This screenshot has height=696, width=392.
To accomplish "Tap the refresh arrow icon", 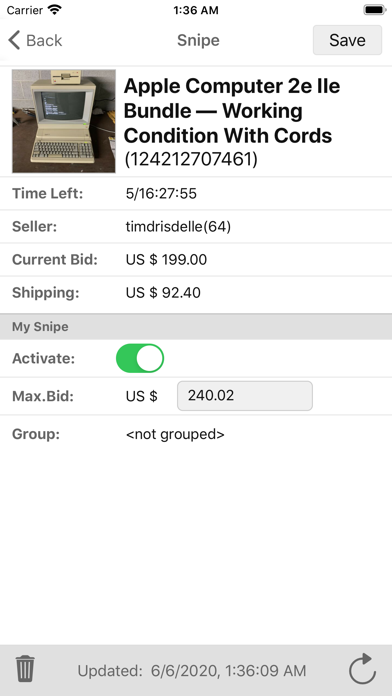I will pyautogui.click(x=362, y=669).
